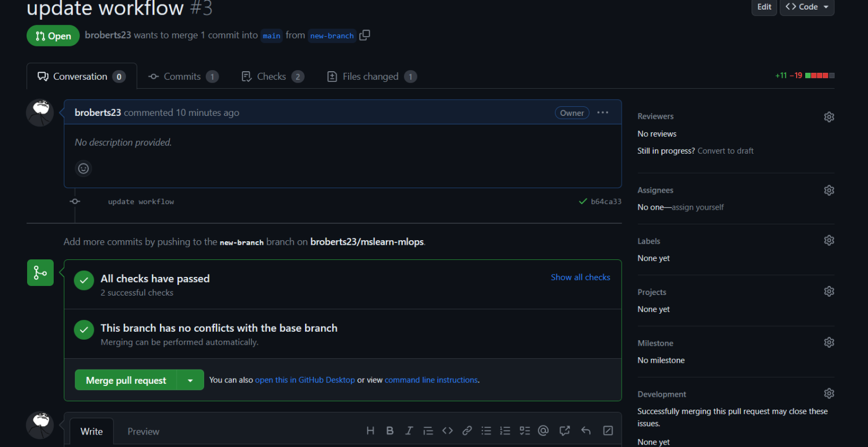The width and height of the screenshot is (868, 447).
Task: Open the merge method dropdown arrow
Action: click(x=190, y=380)
